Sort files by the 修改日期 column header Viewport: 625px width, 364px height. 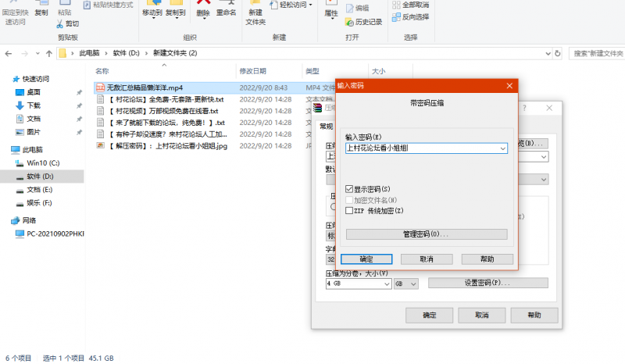click(x=253, y=70)
